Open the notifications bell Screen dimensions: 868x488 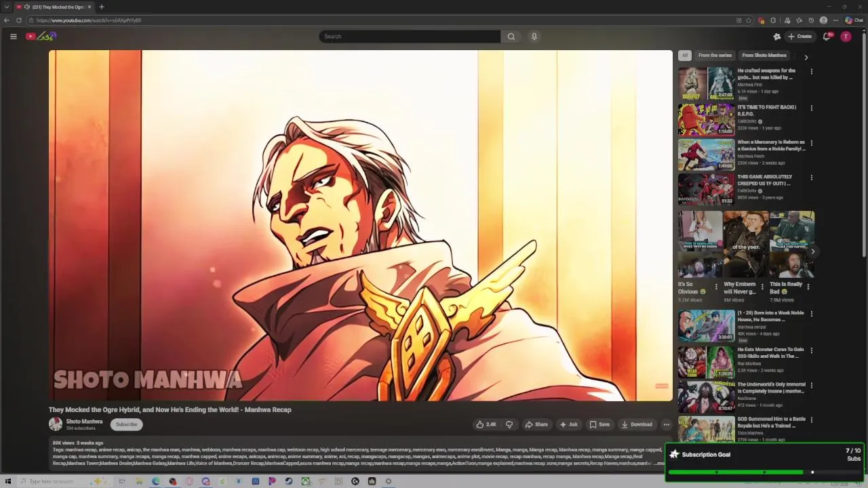(827, 37)
